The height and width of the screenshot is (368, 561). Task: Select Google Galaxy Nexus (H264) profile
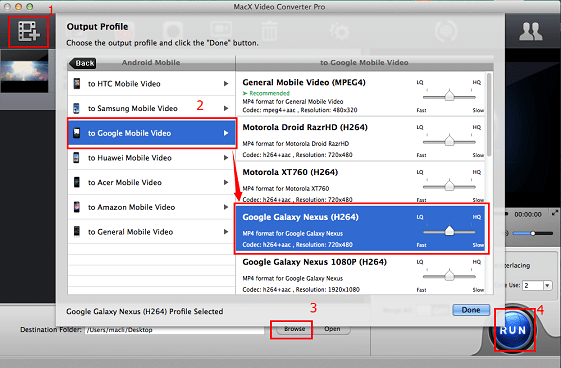[x=361, y=229]
